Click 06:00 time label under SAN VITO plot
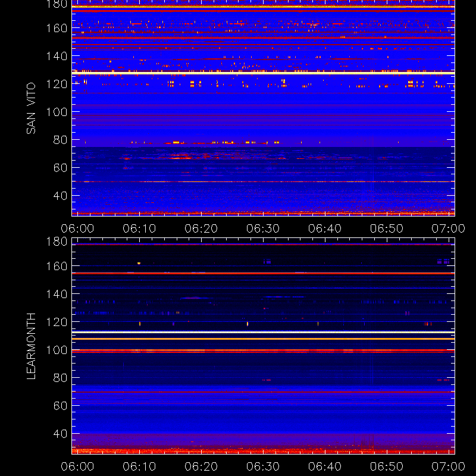Viewport: 476px width, 476px height. [x=77, y=228]
